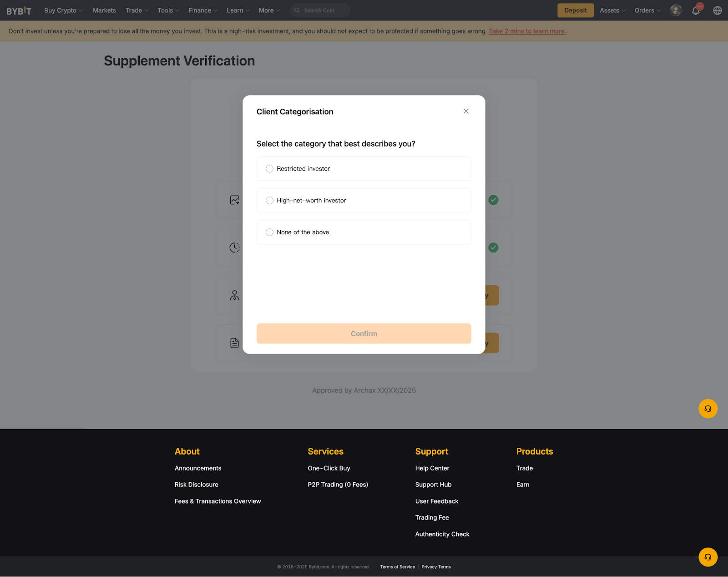728x577 pixels.
Task: Select None of the above
Action: point(270,233)
